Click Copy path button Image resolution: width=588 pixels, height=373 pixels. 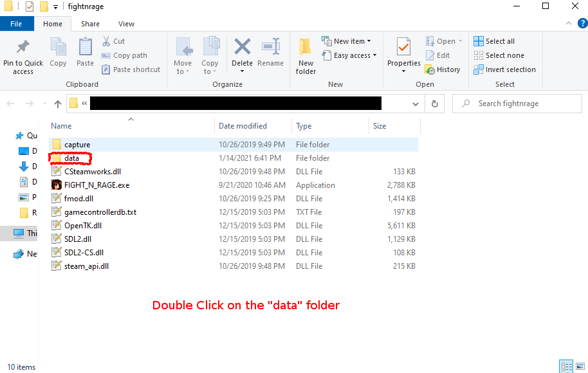pyautogui.click(x=125, y=55)
